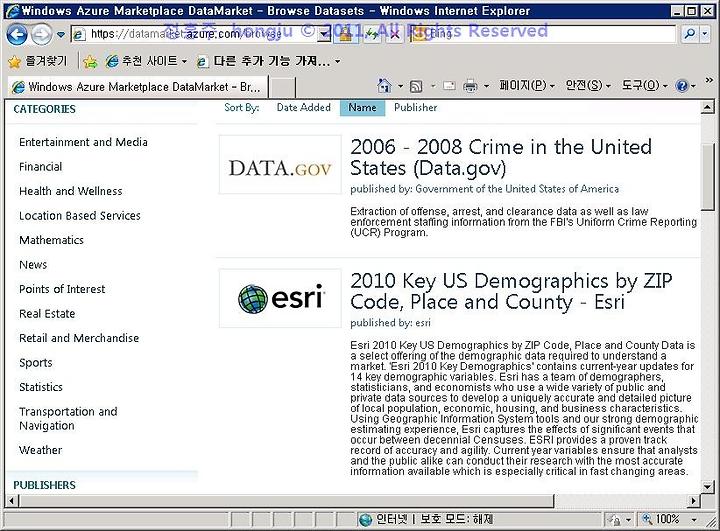720x531 pixels.
Task: Click the Refresh page icon
Action: (x=371, y=34)
